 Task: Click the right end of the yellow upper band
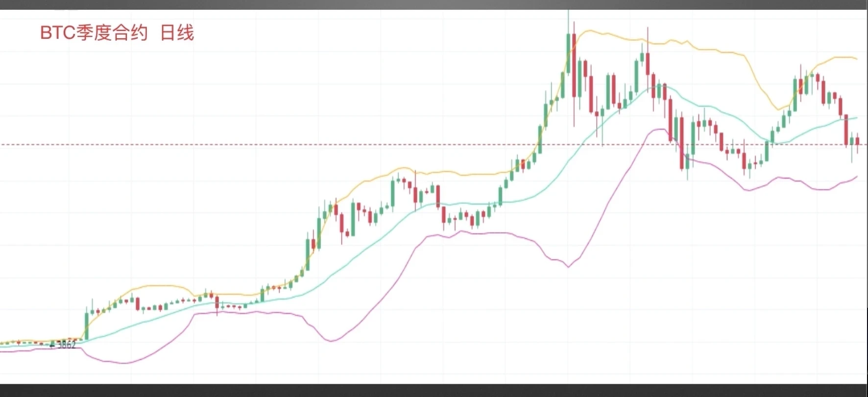[857, 59]
